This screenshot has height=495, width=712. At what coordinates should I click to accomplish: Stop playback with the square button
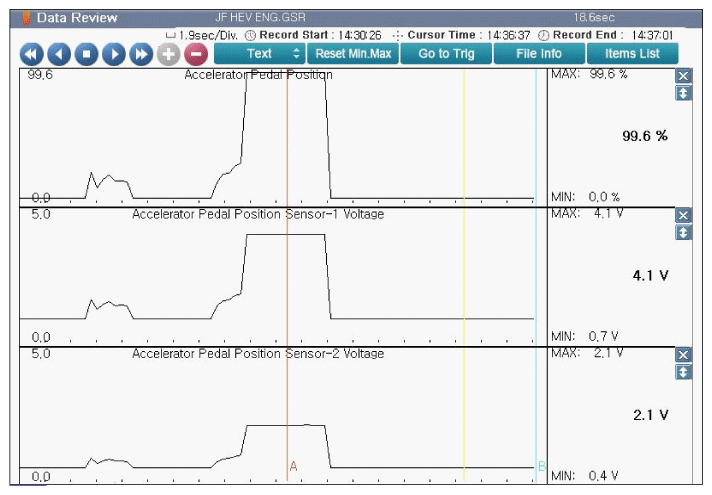86,54
